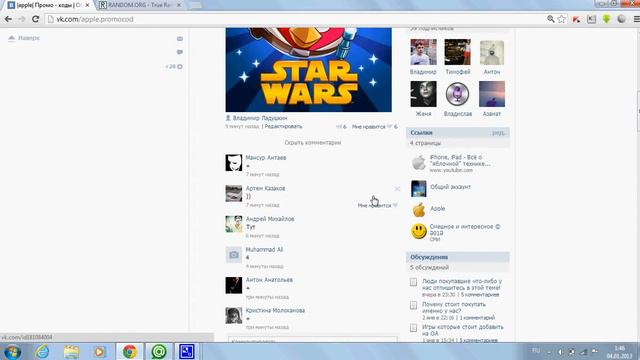The image size is (640, 360).
Task: Click Скрыть комментарии
Action: (x=313, y=142)
